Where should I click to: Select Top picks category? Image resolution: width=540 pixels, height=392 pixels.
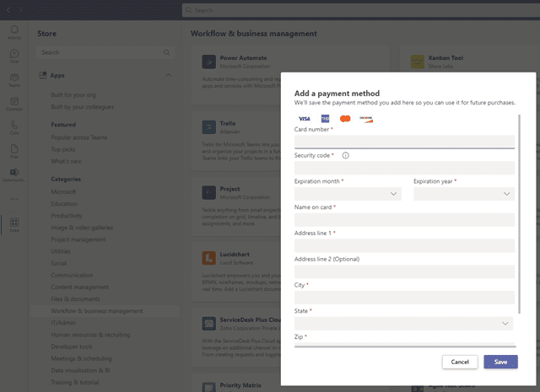(63, 149)
